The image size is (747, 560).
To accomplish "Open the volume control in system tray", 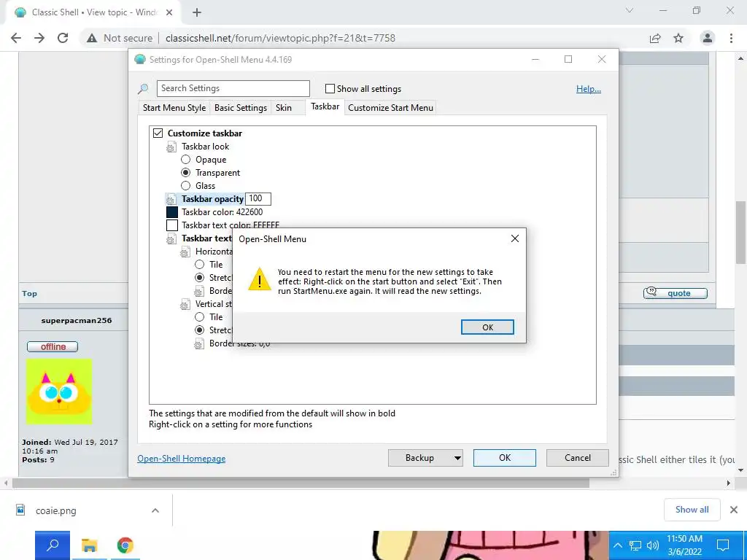I will tap(653, 545).
